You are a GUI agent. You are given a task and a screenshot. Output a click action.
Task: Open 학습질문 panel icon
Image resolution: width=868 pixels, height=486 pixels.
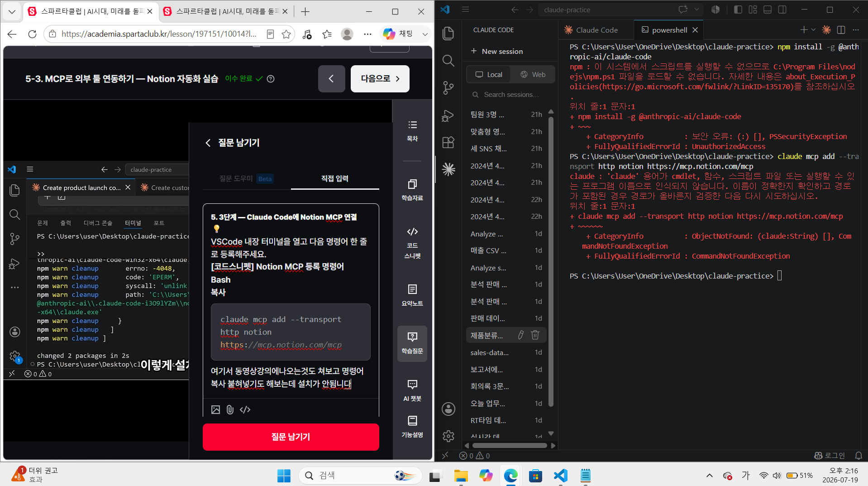(412, 343)
